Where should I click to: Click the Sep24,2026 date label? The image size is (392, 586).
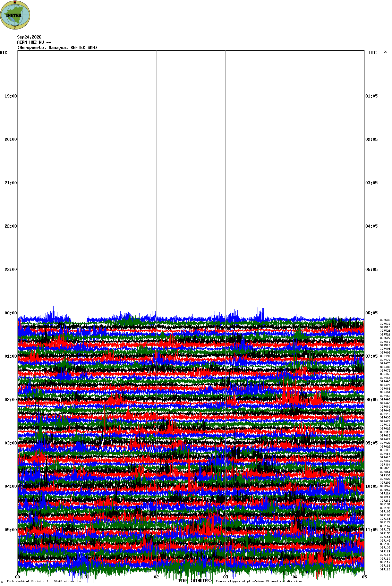pos(29,37)
